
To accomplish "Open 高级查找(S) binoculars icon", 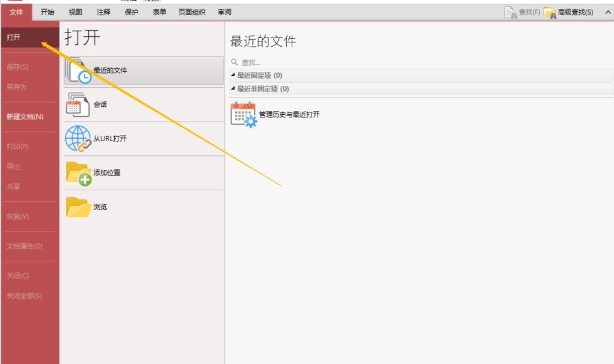I will pos(550,13).
